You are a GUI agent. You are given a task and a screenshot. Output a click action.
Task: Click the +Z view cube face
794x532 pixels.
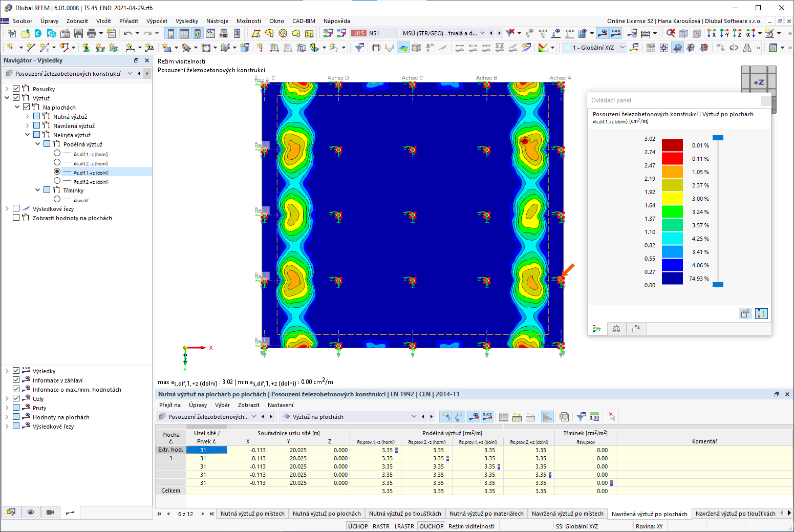coord(759,82)
